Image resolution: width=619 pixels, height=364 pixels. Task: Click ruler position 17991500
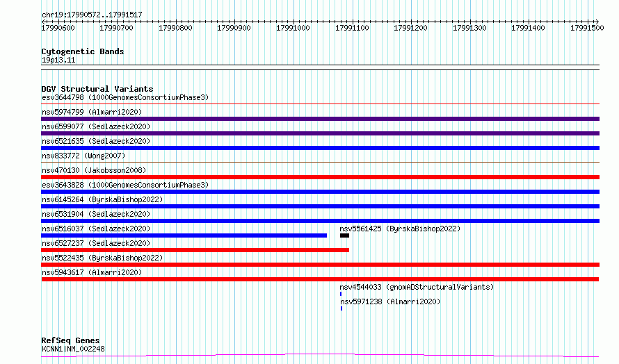pyautogui.click(x=587, y=28)
